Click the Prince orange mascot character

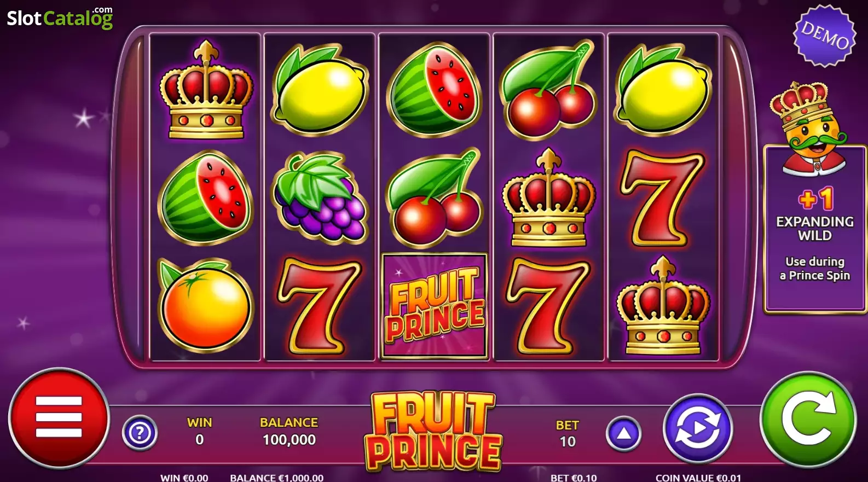click(808, 129)
